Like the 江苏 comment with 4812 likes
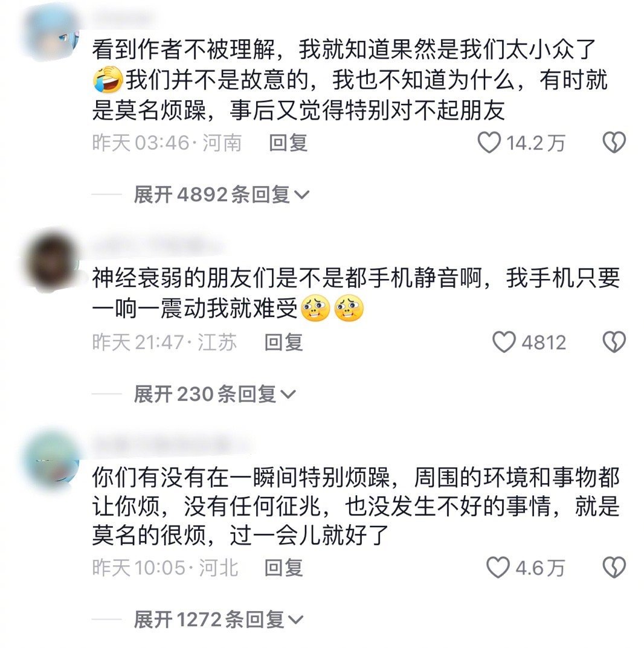This screenshot has width=644, height=648. [504, 342]
